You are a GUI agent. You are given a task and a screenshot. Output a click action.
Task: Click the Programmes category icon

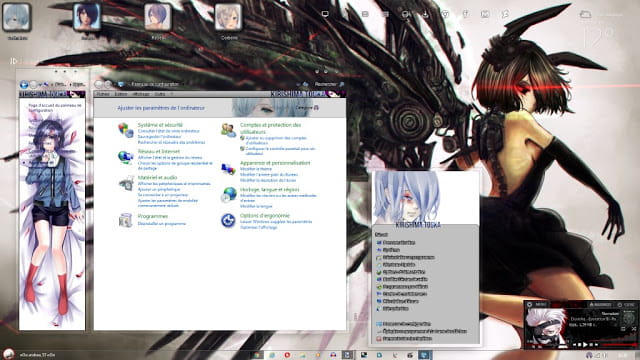(x=126, y=220)
